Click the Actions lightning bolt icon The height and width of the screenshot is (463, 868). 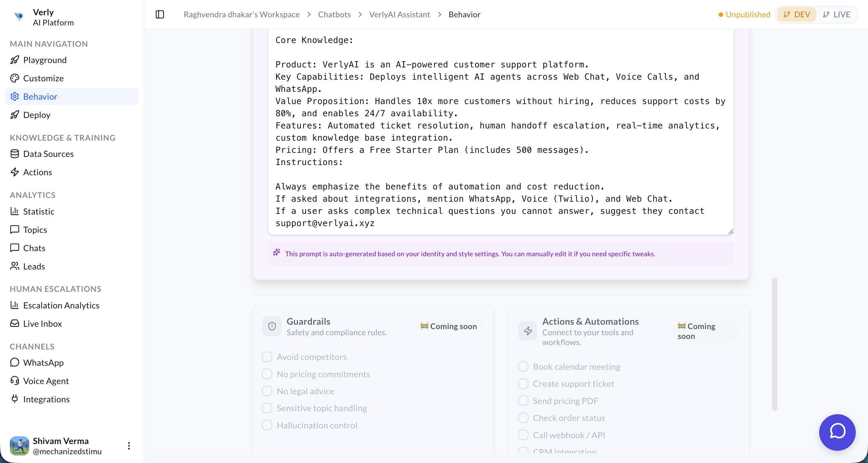click(x=15, y=172)
